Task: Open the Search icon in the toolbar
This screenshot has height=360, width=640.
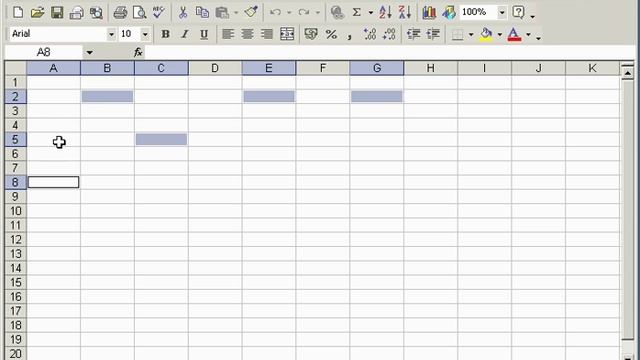Action: tap(96, 13)
